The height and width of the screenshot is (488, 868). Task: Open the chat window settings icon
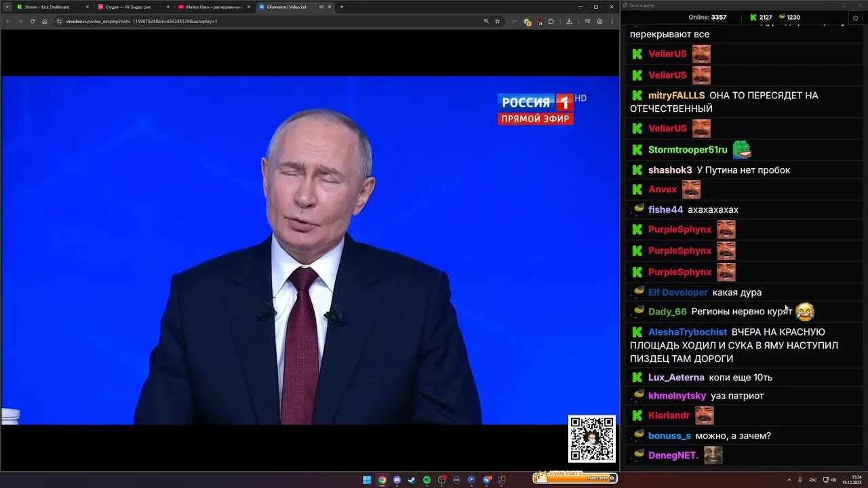(855, 18)
